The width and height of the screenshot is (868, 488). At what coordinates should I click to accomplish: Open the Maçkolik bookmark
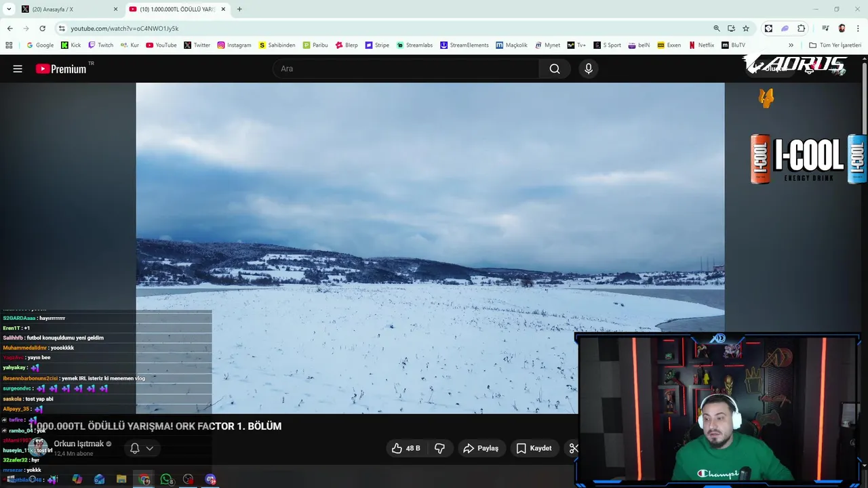pos(511,45)
